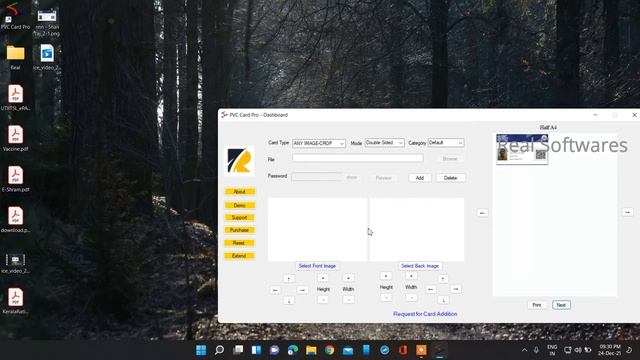Click the Add button
The height and width of the screenshot is (360, 640).
[420, 178]
